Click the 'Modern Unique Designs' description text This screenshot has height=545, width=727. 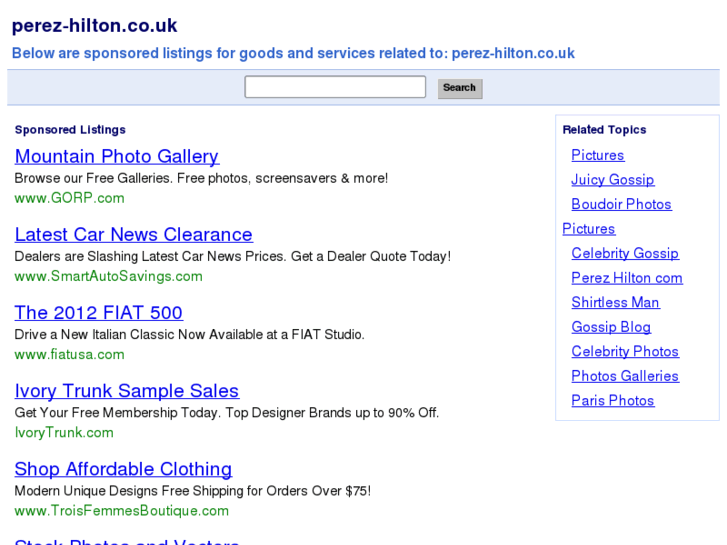click(x=193, y=491)
